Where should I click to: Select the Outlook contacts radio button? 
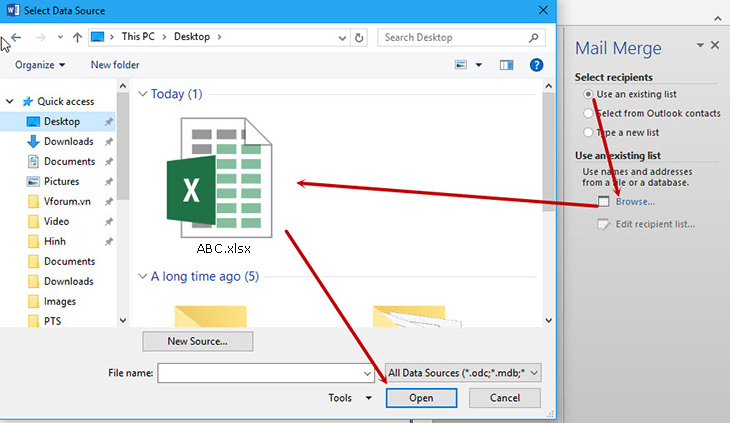point(588,113)
